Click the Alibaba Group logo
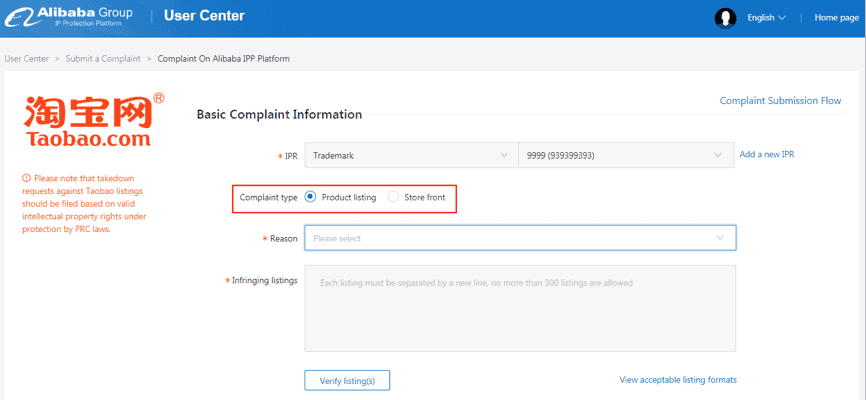 coord(69,17)
